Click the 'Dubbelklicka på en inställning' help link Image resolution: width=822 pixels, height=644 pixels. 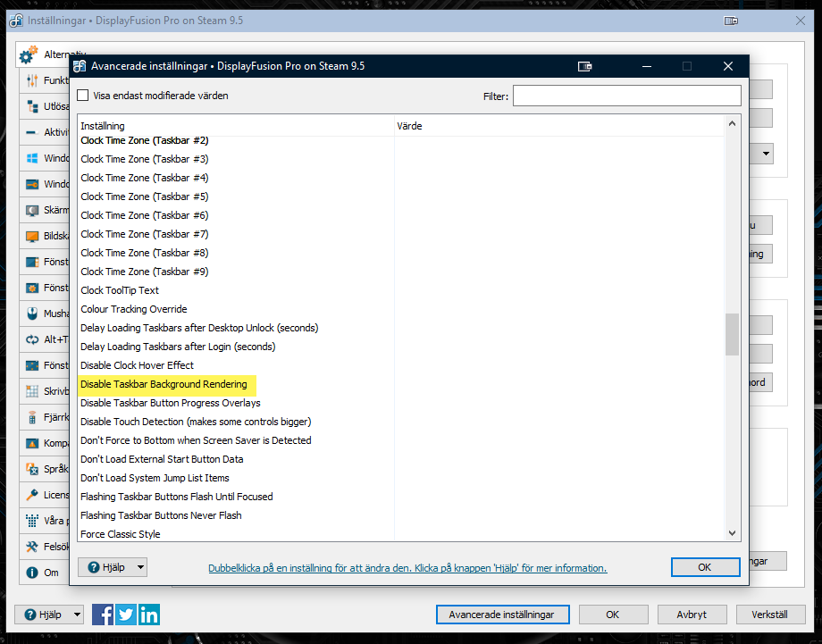tap(407, 568)
